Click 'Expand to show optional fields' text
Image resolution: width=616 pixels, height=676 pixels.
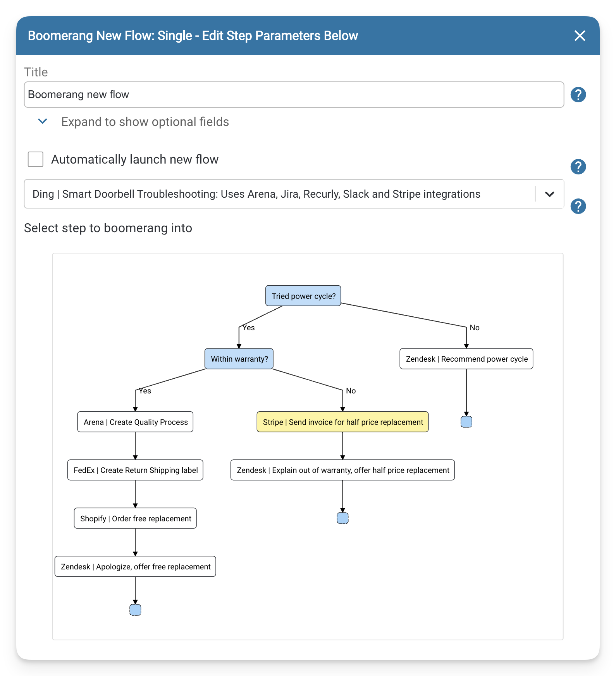click(145, 122)
